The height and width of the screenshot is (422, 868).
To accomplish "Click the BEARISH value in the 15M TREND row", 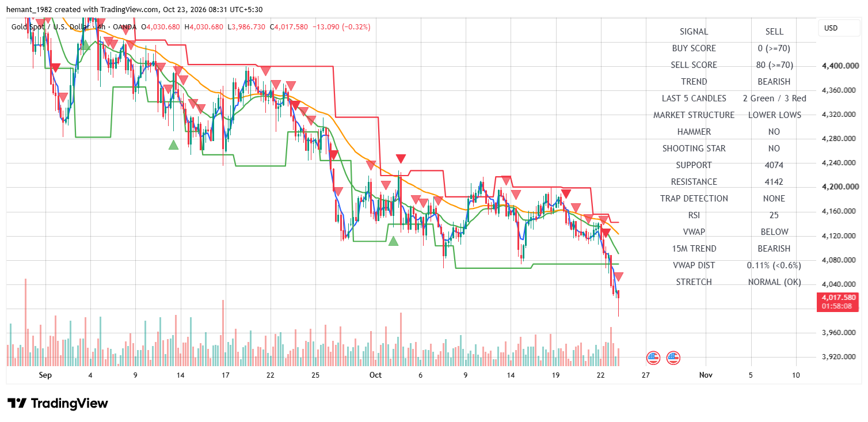I will (774, 249).
